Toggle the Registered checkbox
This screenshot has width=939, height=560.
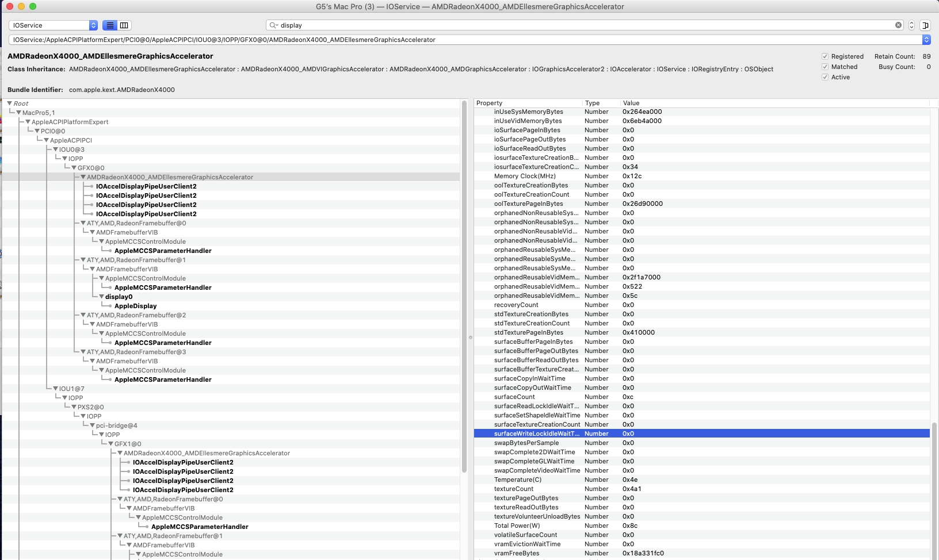825,56
